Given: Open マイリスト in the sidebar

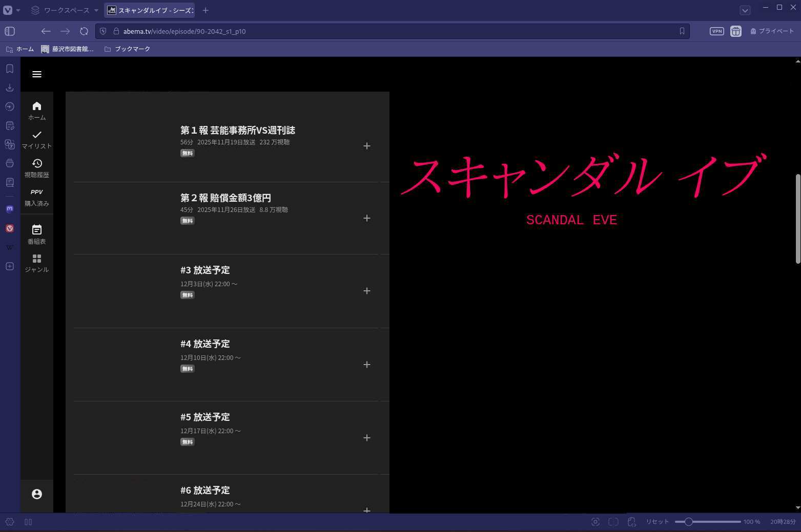Looking at the screenshot, I should (37, 139).
